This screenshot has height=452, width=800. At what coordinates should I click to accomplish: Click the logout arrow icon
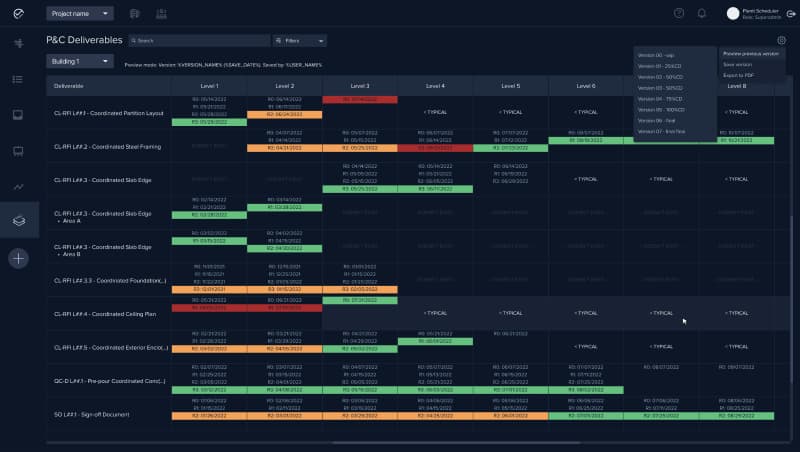click(x=791, y=14)
